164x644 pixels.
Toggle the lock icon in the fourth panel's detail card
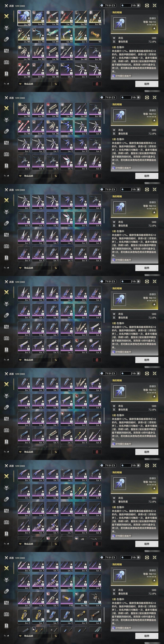click(154, 304)
